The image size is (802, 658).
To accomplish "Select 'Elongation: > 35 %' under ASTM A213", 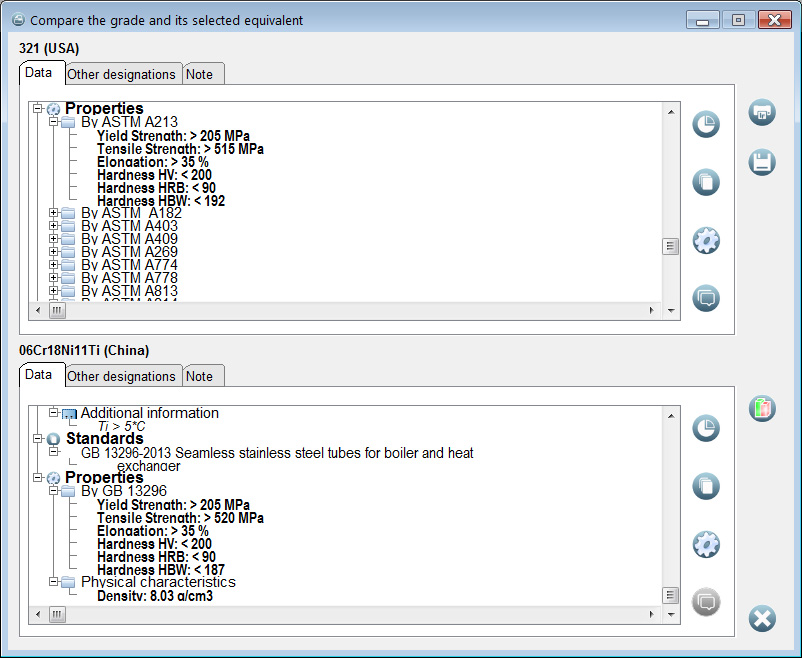I will click(152, 162).
